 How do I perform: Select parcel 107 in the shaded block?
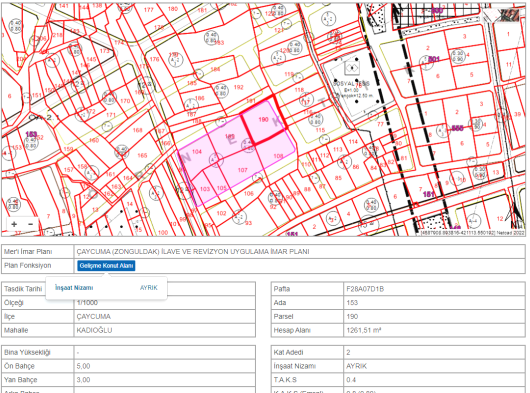pos(243,170)
